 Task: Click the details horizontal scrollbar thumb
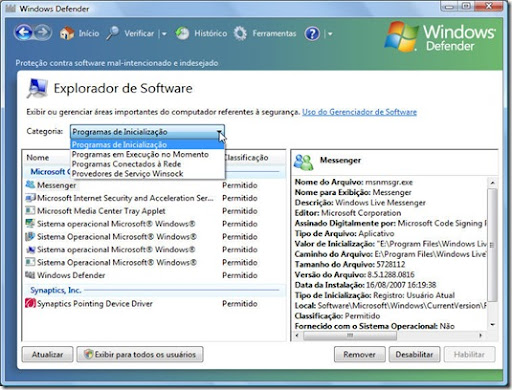[x=349, y=336]
